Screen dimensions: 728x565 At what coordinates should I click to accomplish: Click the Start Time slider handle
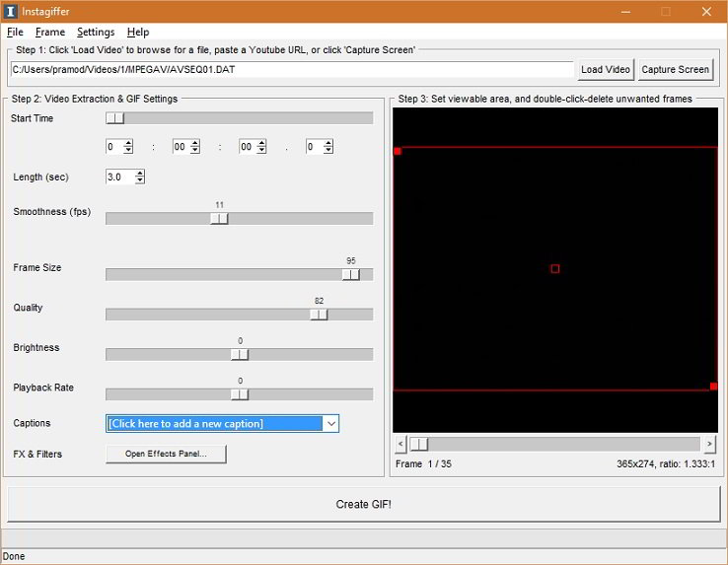(x=114, y=118)
